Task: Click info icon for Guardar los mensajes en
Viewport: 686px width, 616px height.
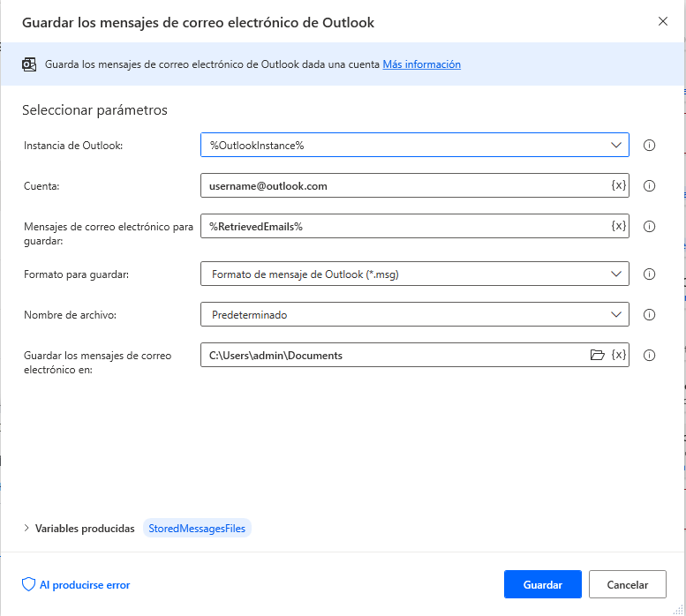Action: [x=649, y=356]
